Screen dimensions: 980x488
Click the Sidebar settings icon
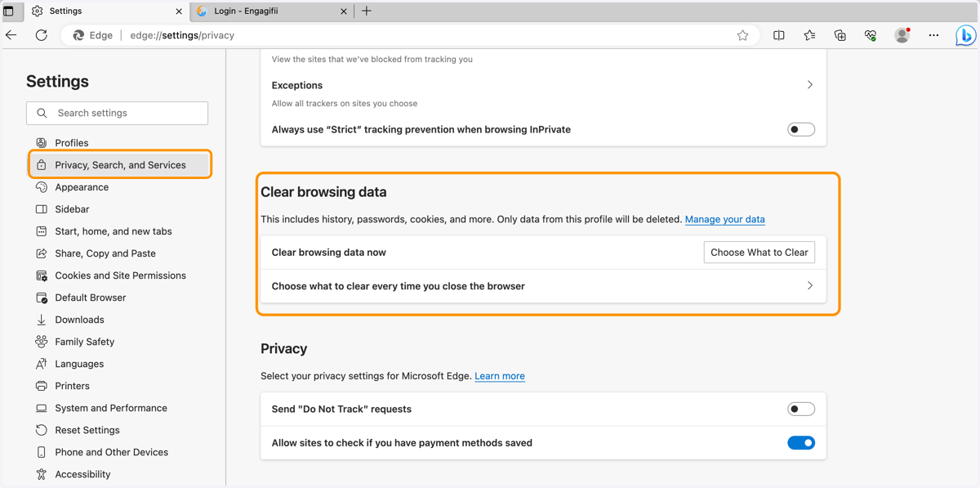coord(42,209)
